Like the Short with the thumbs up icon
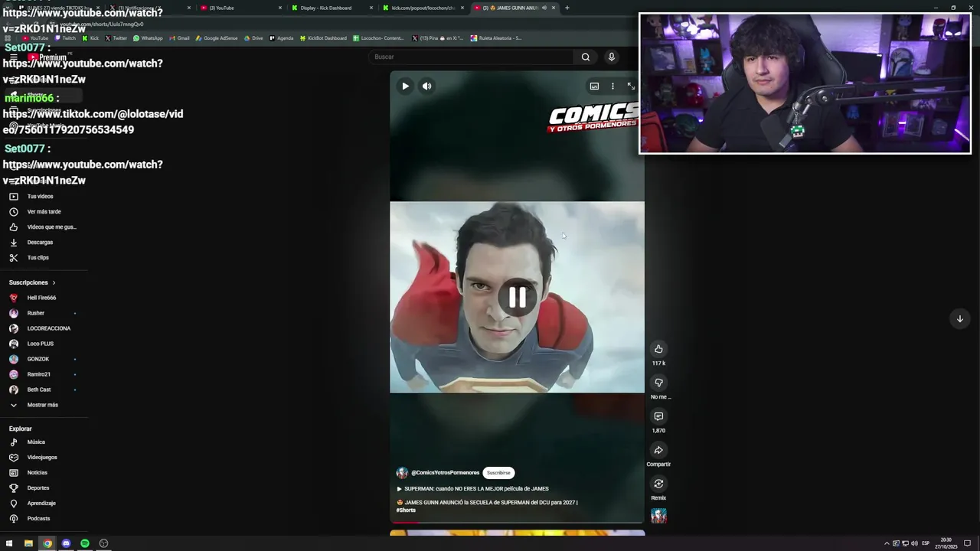Image resolution: width=980 pixels, height=551 pixels. coord(658,349)
